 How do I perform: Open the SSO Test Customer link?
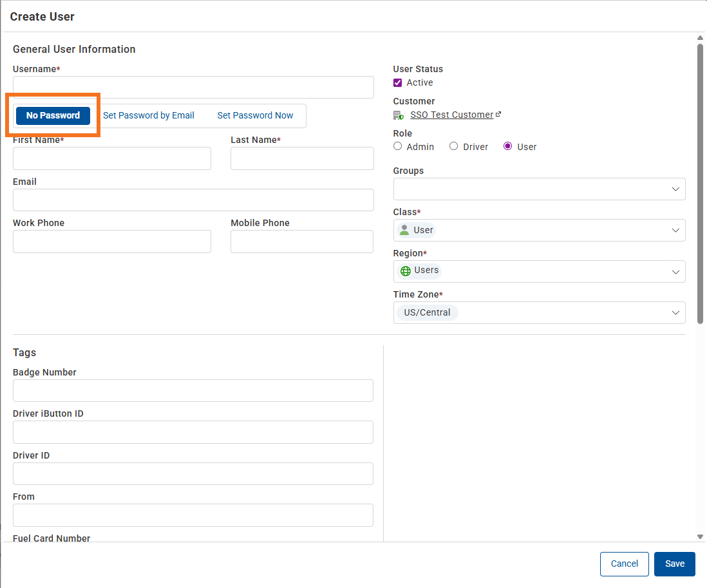coord(452,115)
